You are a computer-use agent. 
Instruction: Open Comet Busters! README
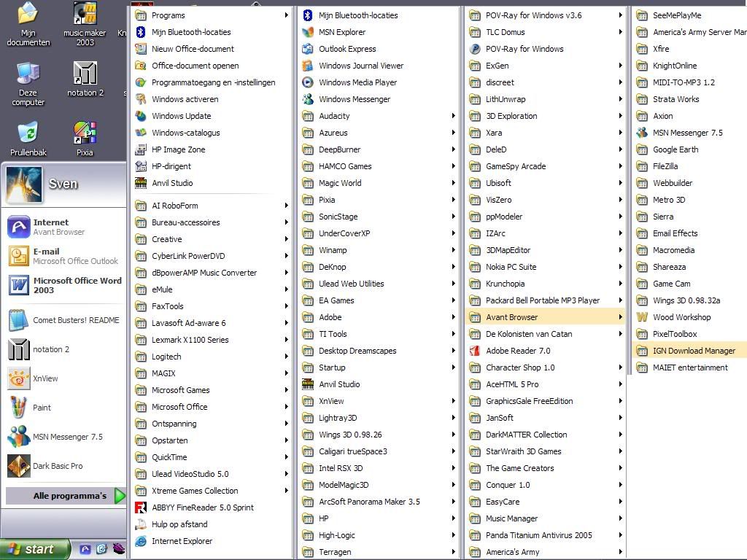(64, 320)
